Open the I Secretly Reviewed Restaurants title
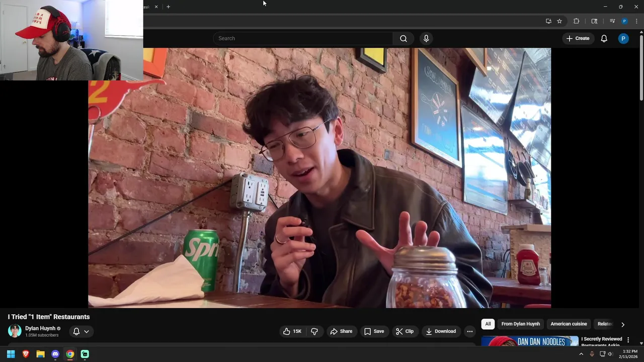Viewport: 644px width, 362px height. 602,341
